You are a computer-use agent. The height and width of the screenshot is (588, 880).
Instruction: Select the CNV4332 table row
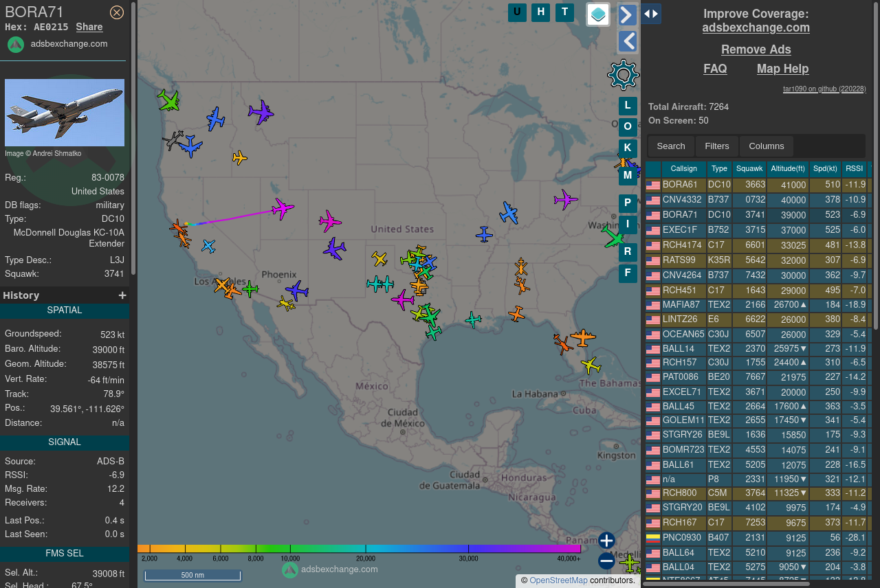click(758, 200)
